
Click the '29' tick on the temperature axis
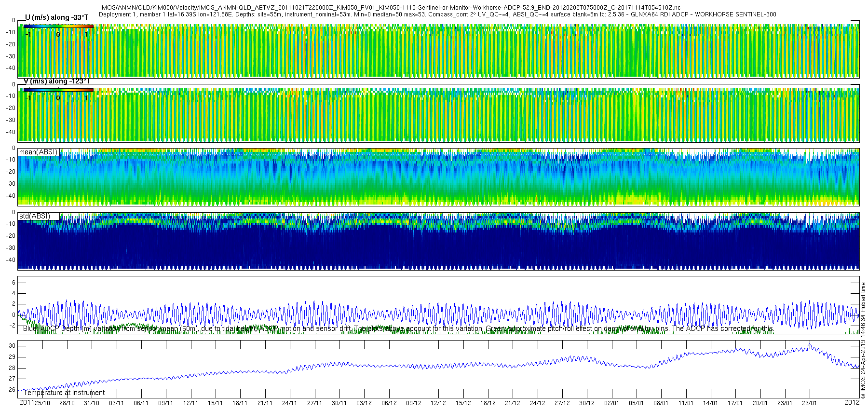[12, 357]
